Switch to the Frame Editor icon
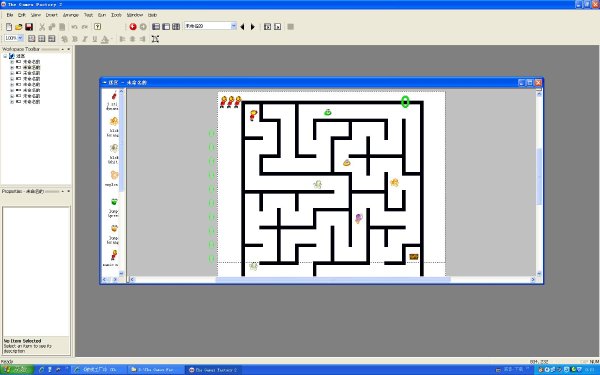This screenshot has width=600, height=375. point(166,27)
